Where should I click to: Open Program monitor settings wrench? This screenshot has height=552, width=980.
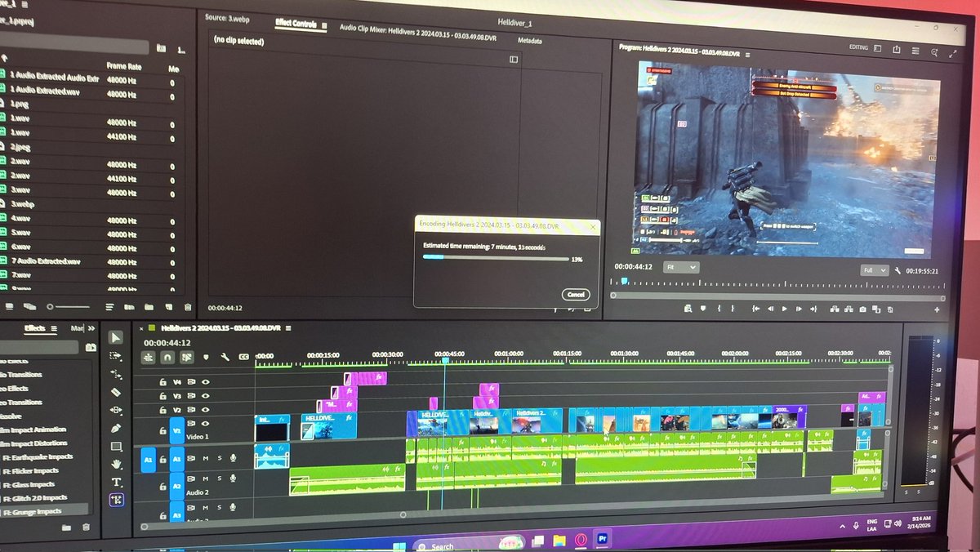[x=897, y=270]
